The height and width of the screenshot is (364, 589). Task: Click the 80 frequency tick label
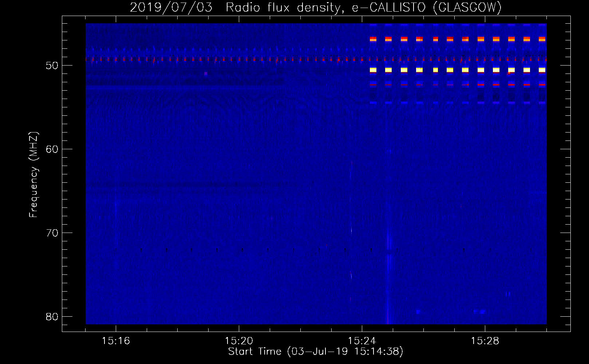(x=52, y=317)
